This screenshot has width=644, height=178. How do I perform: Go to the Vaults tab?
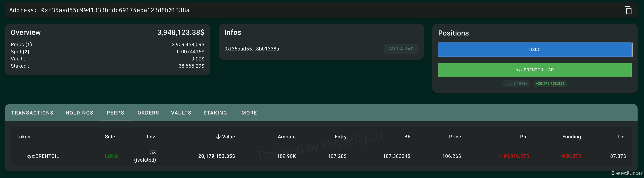click(181, 113)
